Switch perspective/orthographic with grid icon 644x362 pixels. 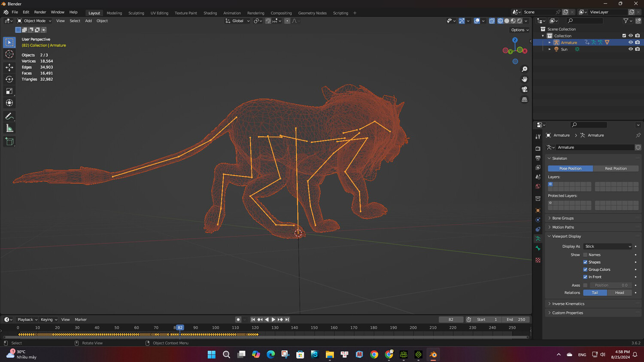(x=524, y=100)
